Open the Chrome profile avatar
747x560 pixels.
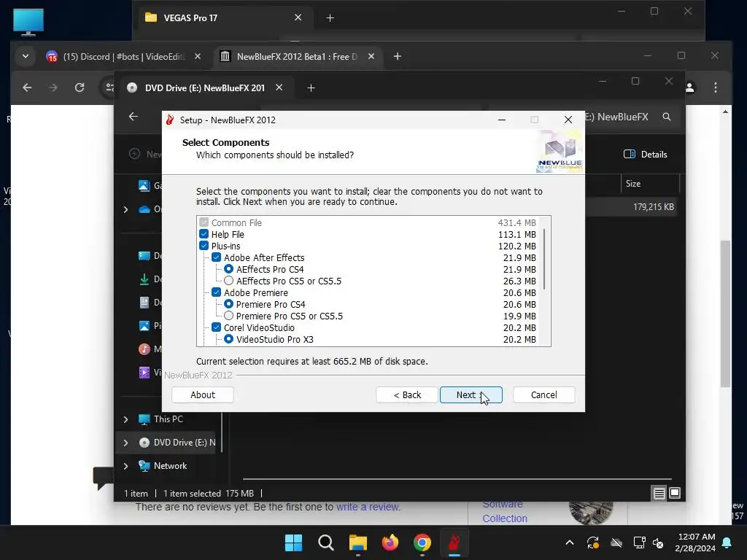click(x=690, y=87)
